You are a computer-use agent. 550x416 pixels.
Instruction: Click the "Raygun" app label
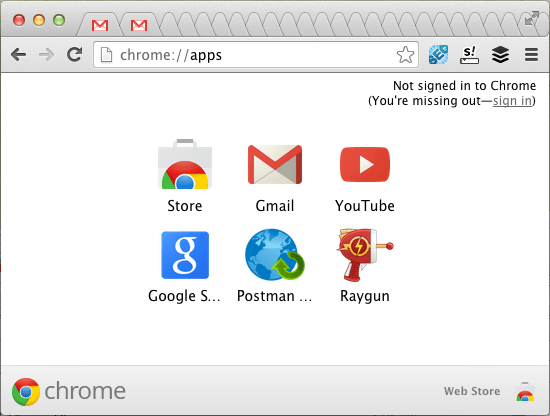click(x=365, y=296)
